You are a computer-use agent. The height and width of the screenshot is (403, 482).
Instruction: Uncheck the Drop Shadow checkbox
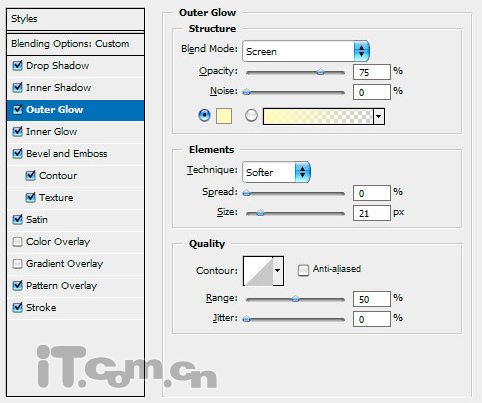(x=17, y=65)
